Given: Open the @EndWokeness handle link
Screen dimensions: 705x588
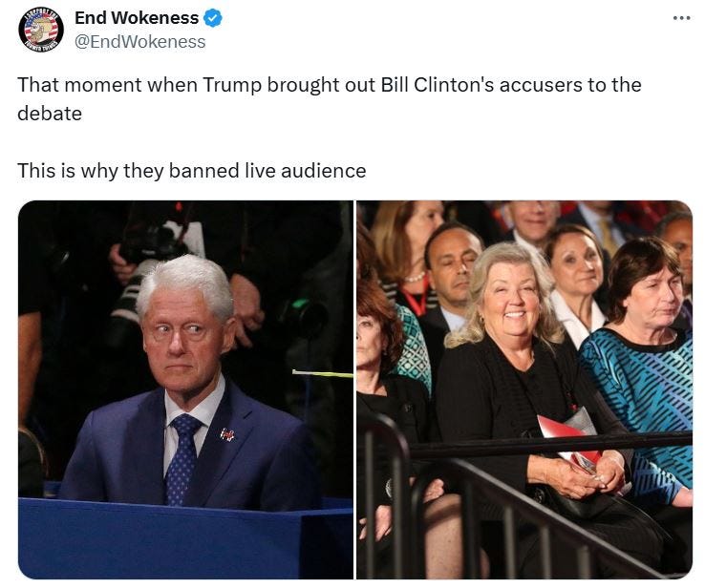Looking at the screenshot, I should coord(139,42).
